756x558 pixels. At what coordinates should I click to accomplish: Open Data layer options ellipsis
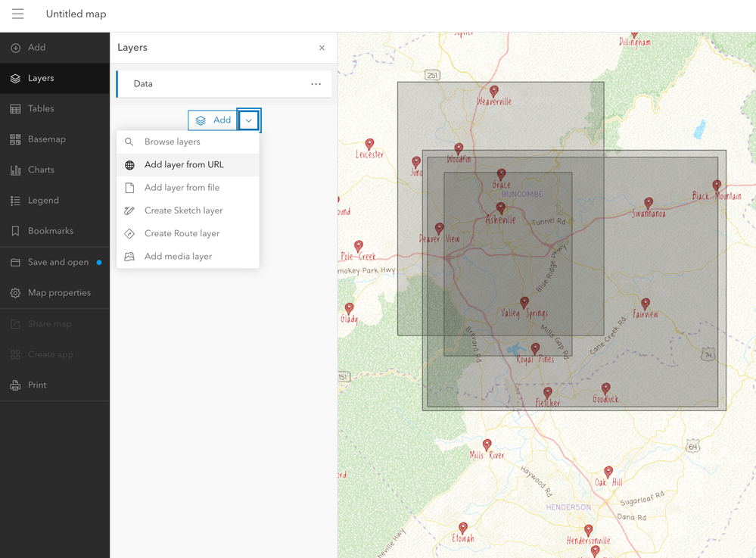(316, 84)
